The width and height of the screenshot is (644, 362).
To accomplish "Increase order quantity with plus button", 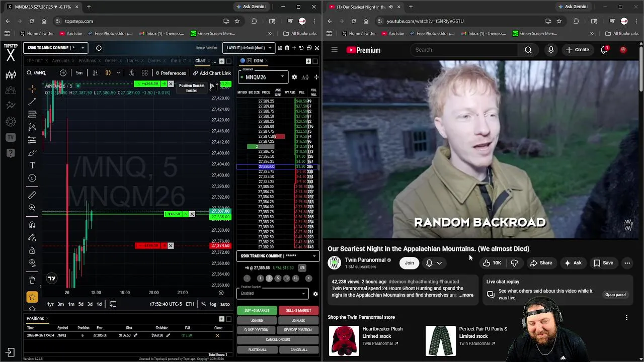I will click(x=308, y=278).
